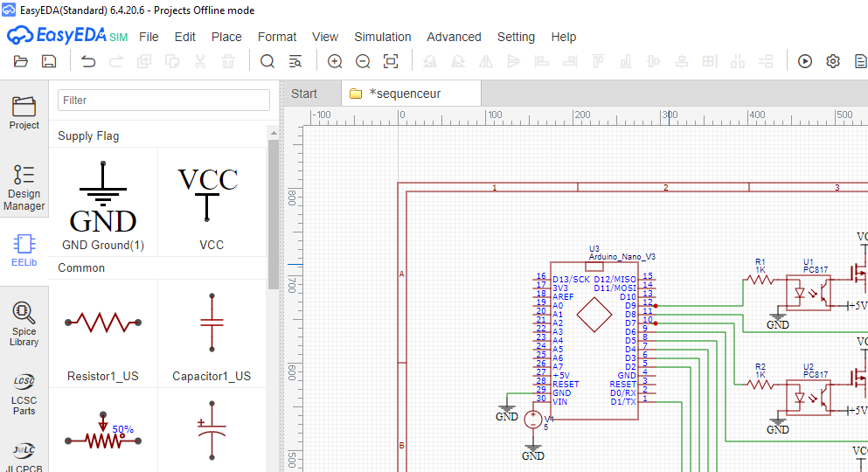Open the Place menu
Image resolution: width=868 pixels, height=472 pixels.
click(x=226, y=37)
